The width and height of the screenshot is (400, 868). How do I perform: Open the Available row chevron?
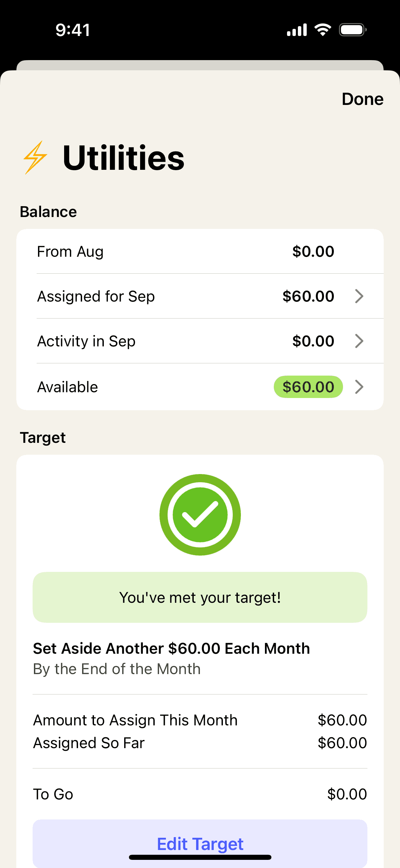click(359, 387)
